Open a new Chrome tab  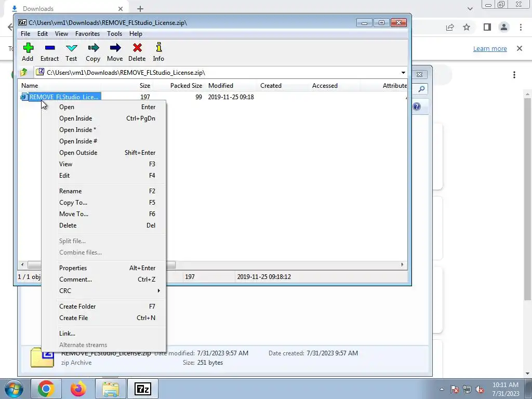pyautogui.click(x=140, y=9)
